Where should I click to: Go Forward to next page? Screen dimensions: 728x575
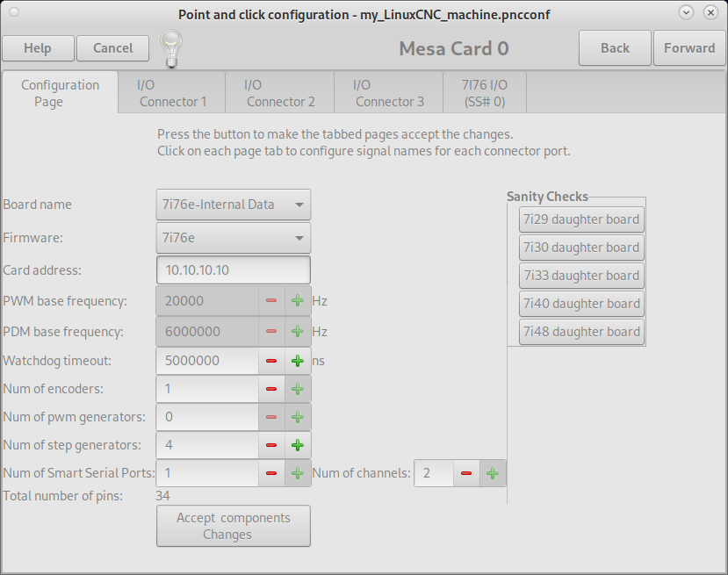click(x=689, y=48)
